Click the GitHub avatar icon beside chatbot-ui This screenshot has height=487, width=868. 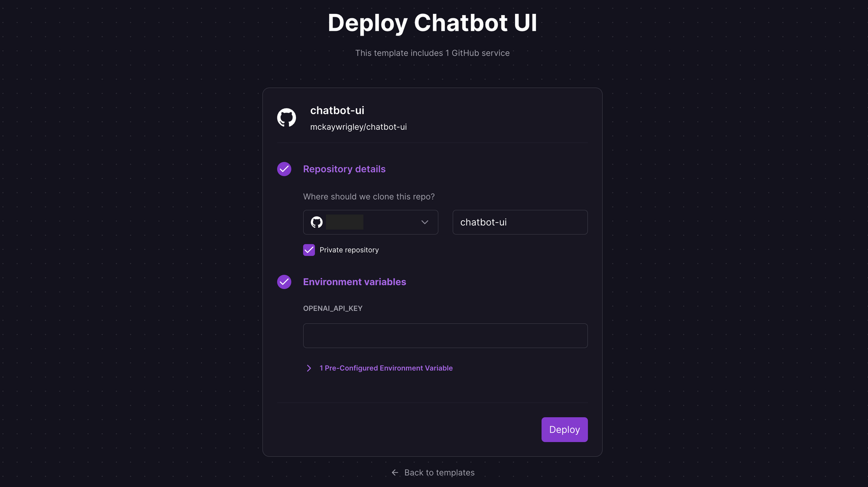(x=287, y=118)
